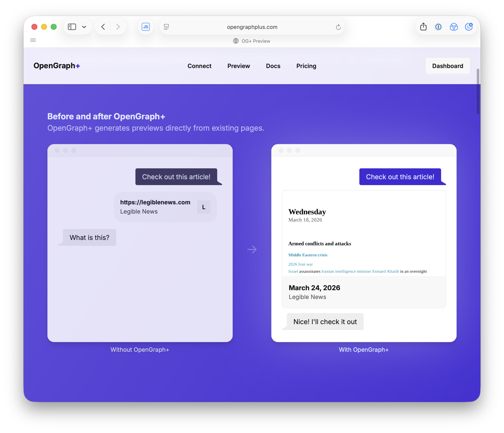Open the Pricing page link
Viewport: 504px width, 433px height.
coord(306,66)
